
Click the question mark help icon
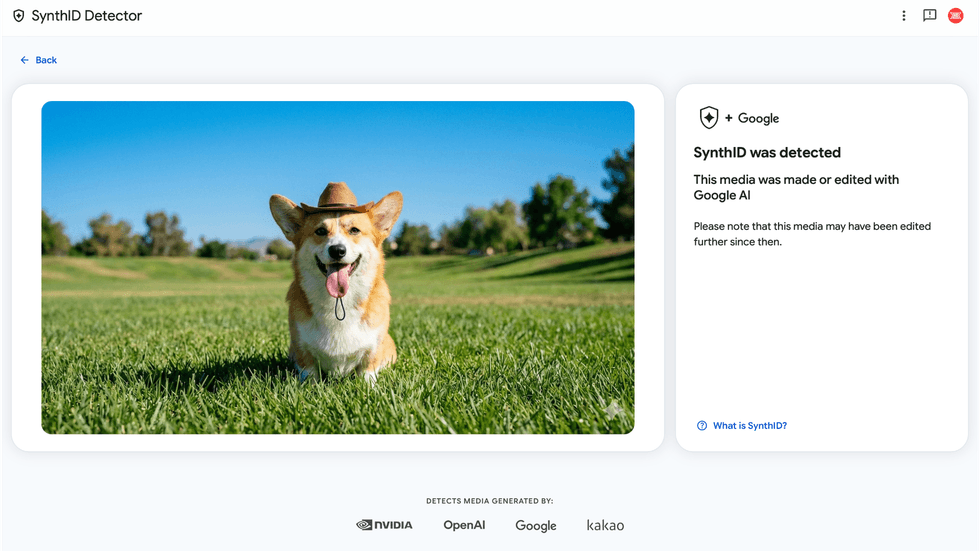coord(702,425)
